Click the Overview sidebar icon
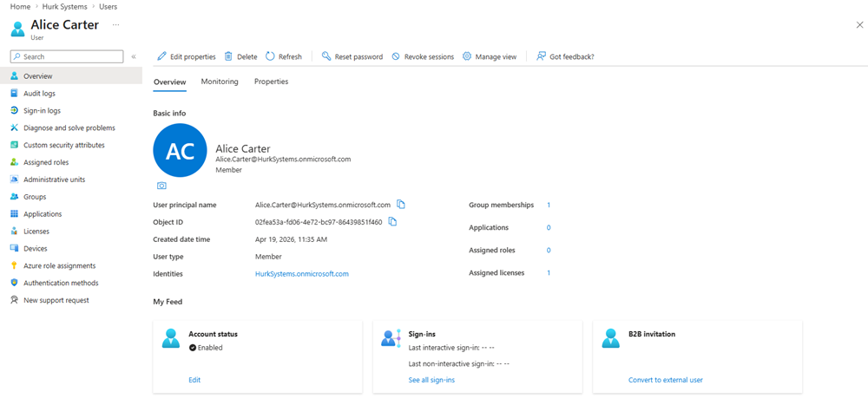This screenshot has height=405, width=868. coord(15,75)
